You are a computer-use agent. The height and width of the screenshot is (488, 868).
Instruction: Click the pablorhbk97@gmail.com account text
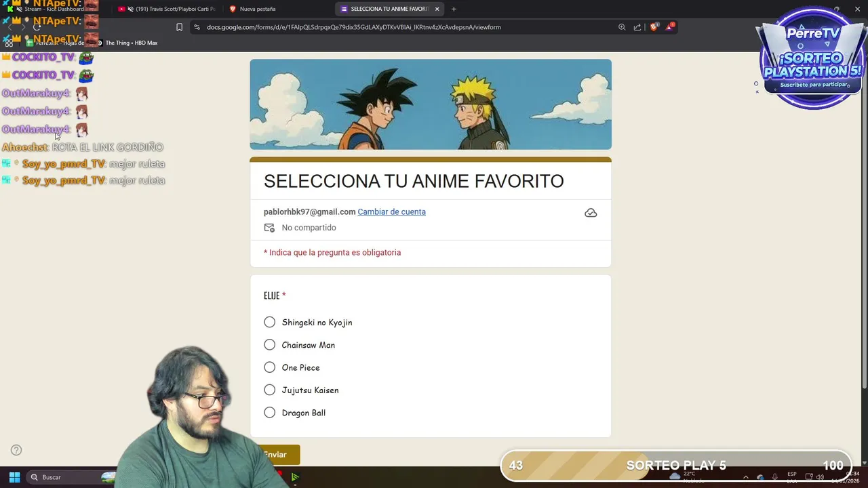click(309, 211)
